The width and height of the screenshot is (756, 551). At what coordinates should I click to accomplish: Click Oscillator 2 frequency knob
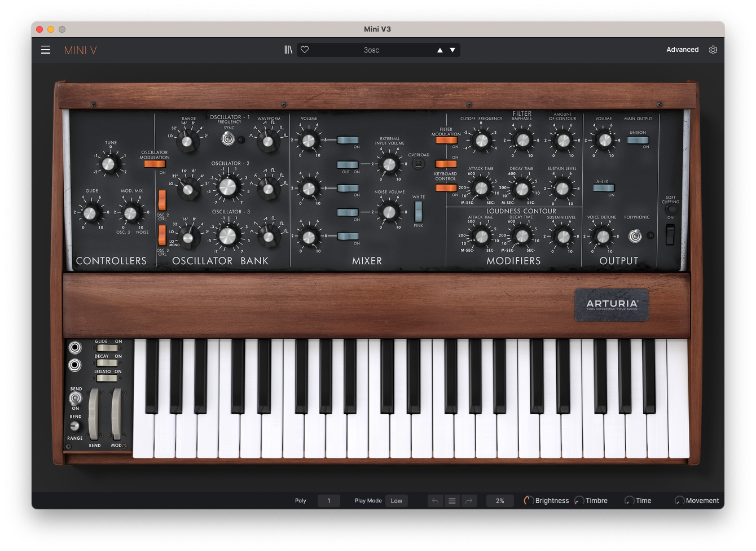227,187
